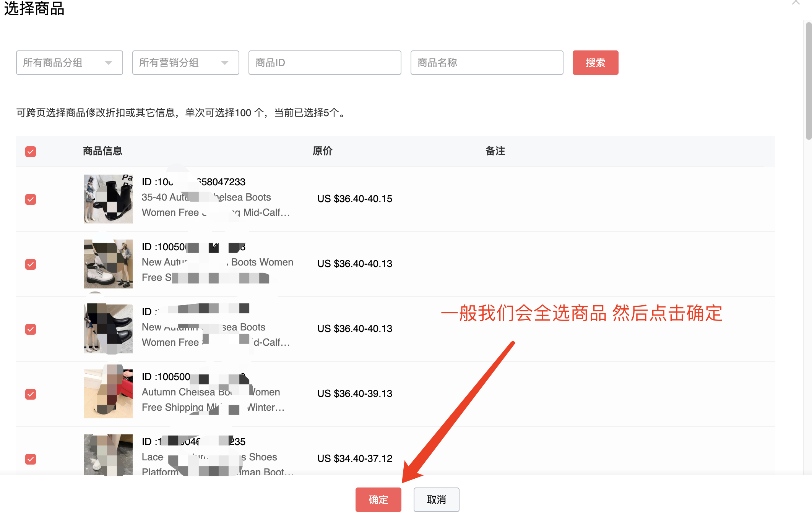Viewport: 812px width, 515px height.
Task: Click inside the 商品ID input field
Action: (x=325, y=63)
